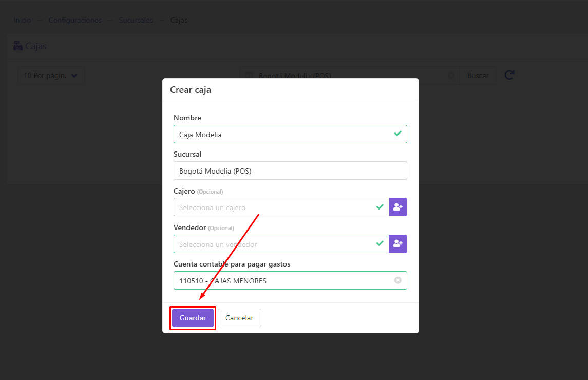
Task: Click the Sucursal field Bogotá Modelia (POS)
Action: click(x=290, y=170)
